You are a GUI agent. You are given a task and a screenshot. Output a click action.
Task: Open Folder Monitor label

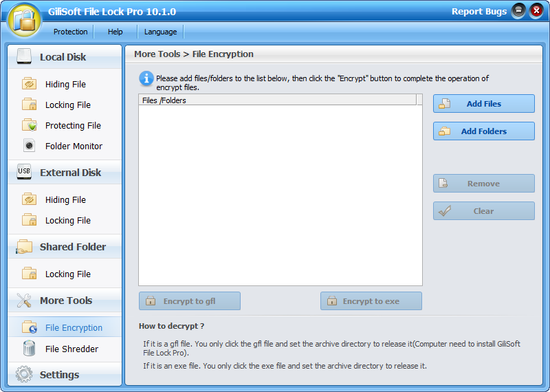pyautogui.click(x=74, y=146)
